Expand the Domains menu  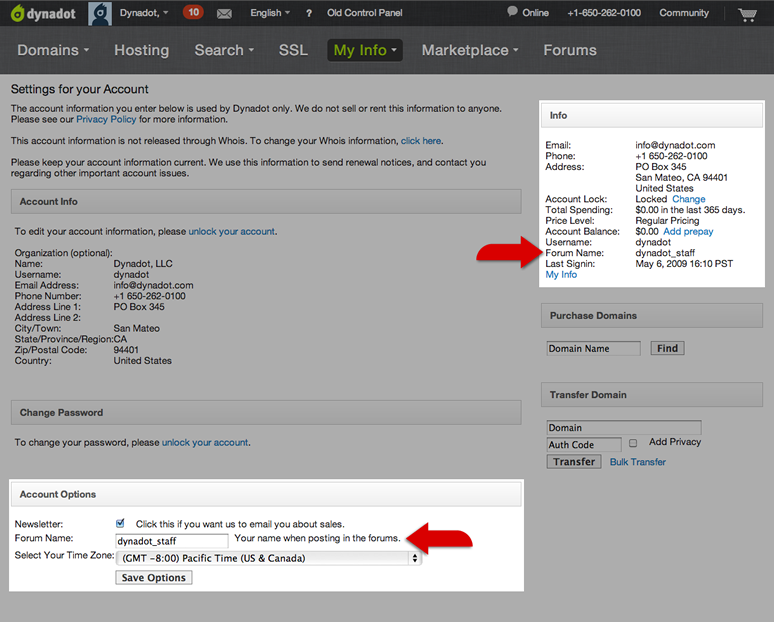point(53,50)
